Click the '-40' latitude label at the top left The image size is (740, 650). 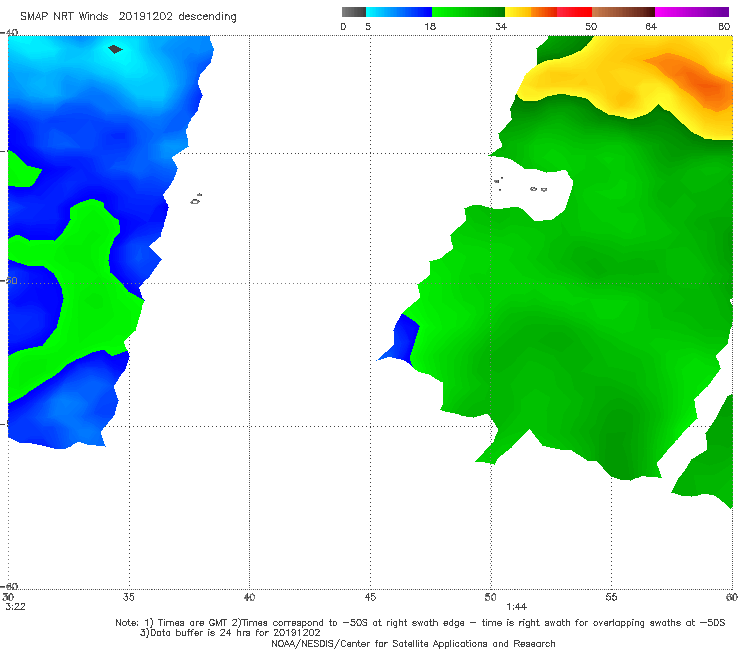click(9, 33)
